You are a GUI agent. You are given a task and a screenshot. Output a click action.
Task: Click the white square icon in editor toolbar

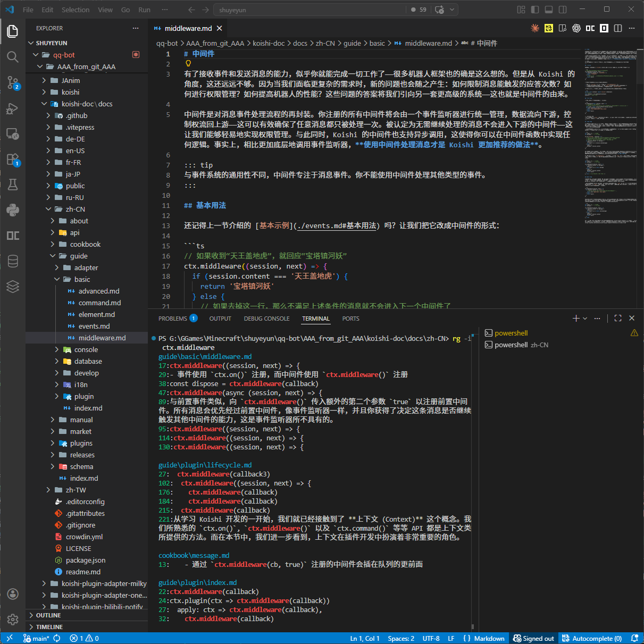[604, 28]
